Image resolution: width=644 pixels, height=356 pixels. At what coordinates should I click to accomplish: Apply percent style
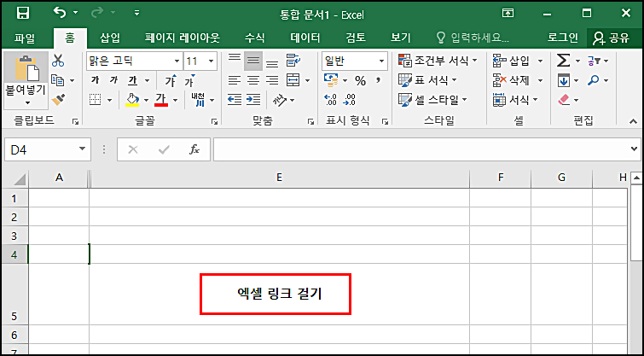click(360, 80)
